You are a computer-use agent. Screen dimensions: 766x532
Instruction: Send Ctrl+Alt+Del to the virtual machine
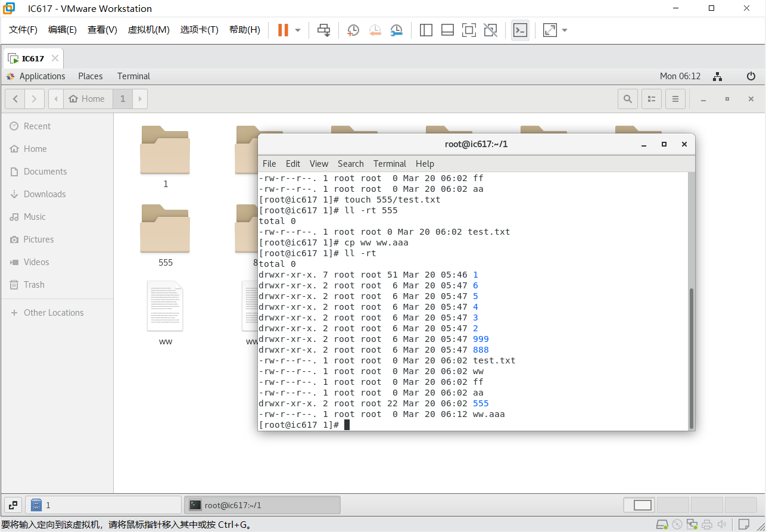324,30
